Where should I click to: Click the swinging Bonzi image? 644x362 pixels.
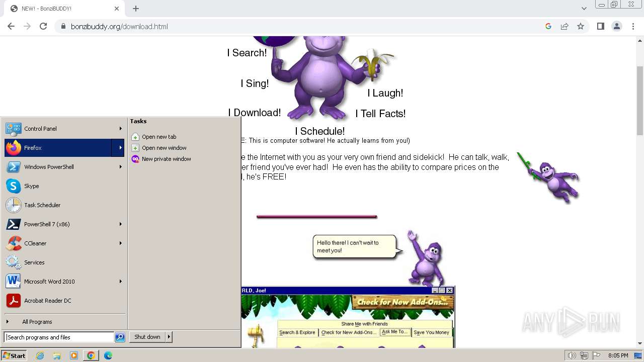548,177
